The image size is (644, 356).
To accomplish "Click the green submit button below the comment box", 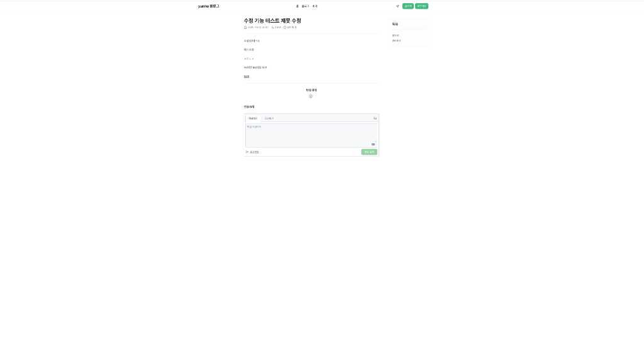I will click(369, 152).
